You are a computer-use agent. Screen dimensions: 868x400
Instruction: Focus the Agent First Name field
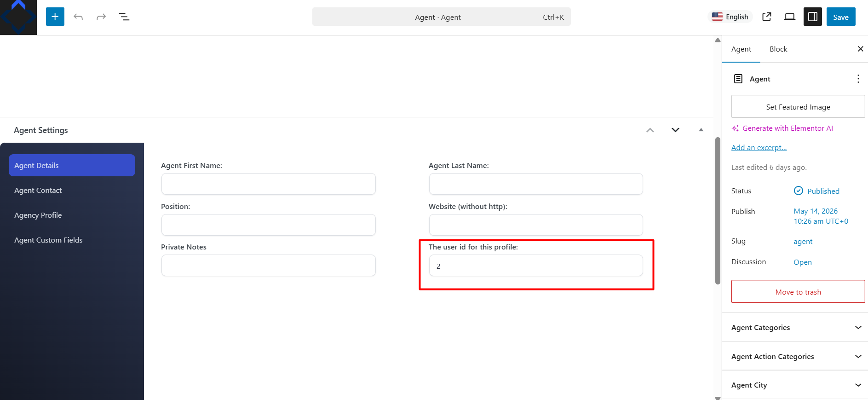tap(269, 184)
